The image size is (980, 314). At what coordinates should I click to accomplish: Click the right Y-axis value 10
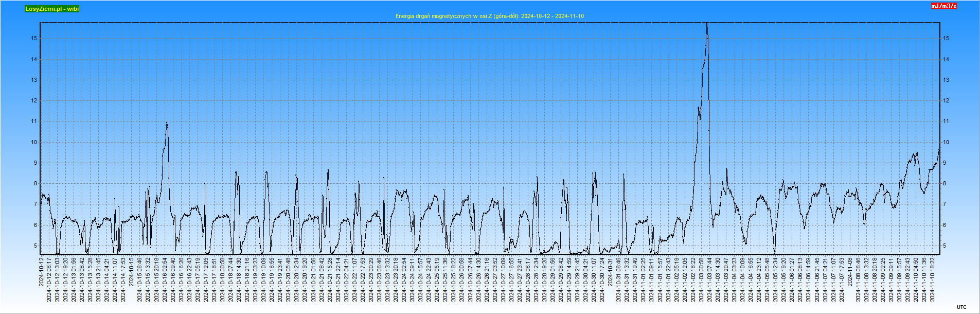(x=946, y=142)
